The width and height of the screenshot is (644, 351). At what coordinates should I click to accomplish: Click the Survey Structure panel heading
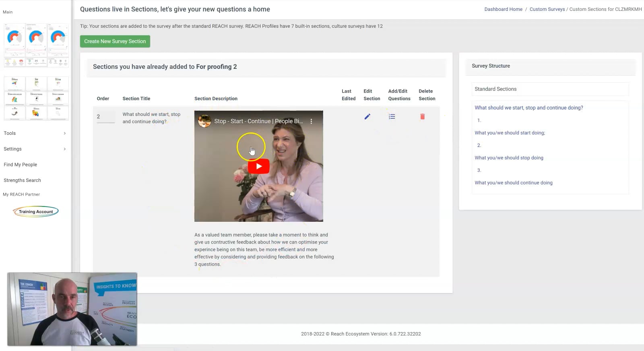pyautogui.click(x=491, y=66)
